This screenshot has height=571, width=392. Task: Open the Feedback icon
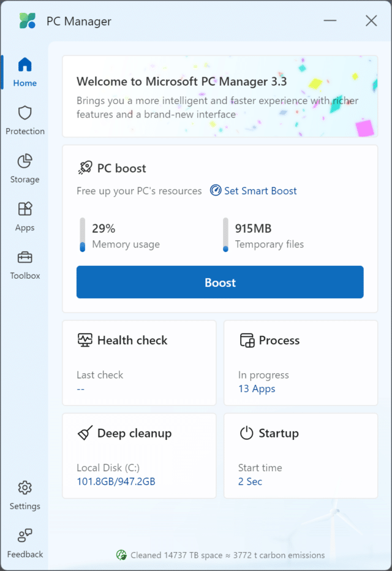coord(24,535)
